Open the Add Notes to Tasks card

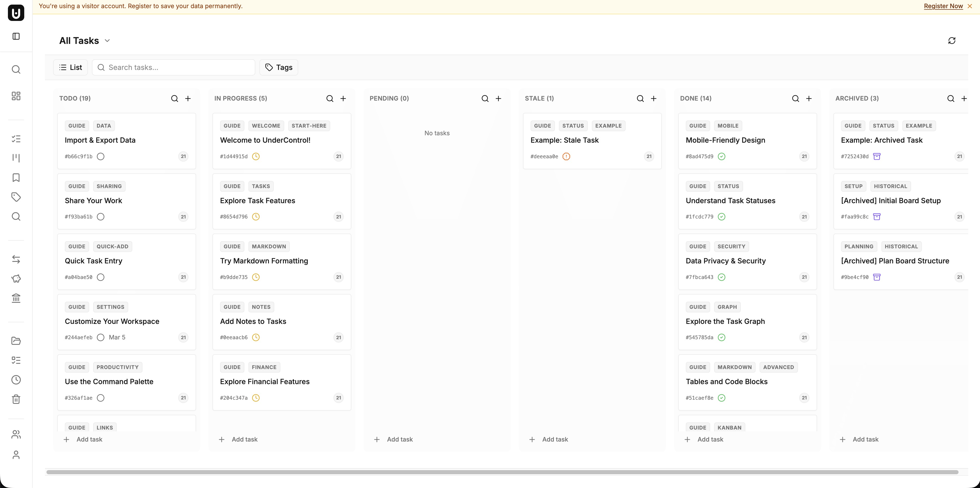[x=282, y=322]
